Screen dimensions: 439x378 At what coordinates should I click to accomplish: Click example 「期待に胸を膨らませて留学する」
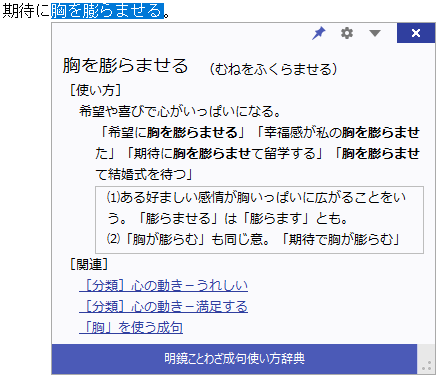[225, 153]
